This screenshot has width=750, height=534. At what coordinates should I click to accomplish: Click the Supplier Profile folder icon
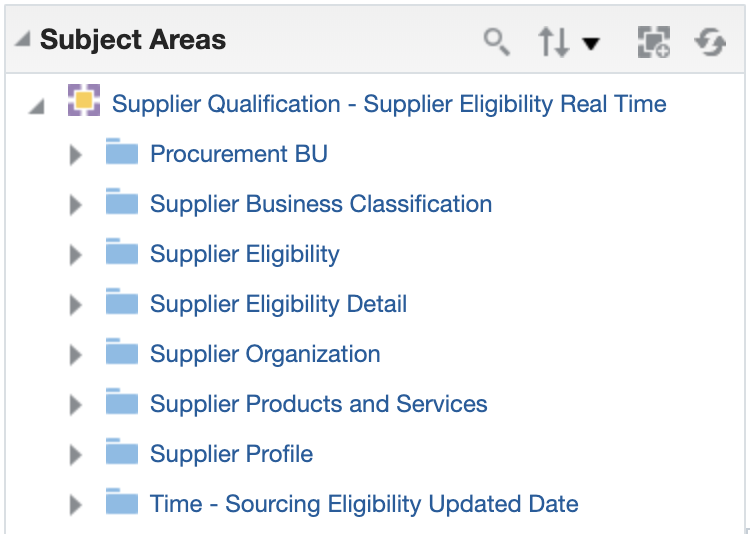point(121,453)
